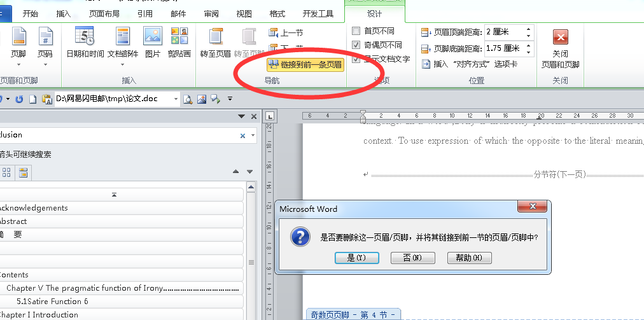Jump to beginning bar atop heading list
Screen dimensions: 644x320
(x=121, y=195)
